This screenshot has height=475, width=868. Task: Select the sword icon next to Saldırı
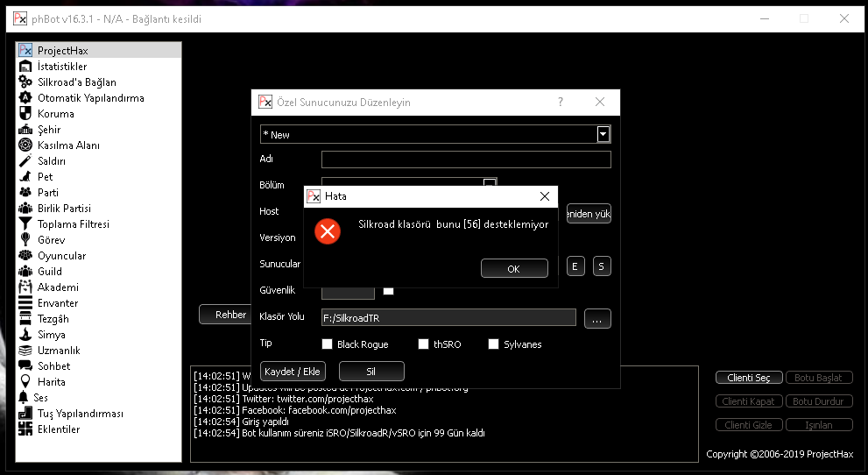[25, 161]
